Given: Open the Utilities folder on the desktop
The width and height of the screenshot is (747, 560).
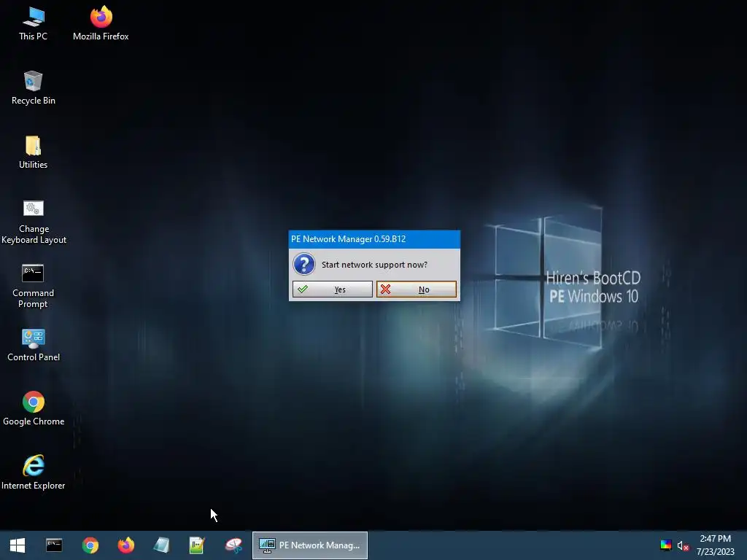Looking at the screenshot, I should (x=33, y=152).
